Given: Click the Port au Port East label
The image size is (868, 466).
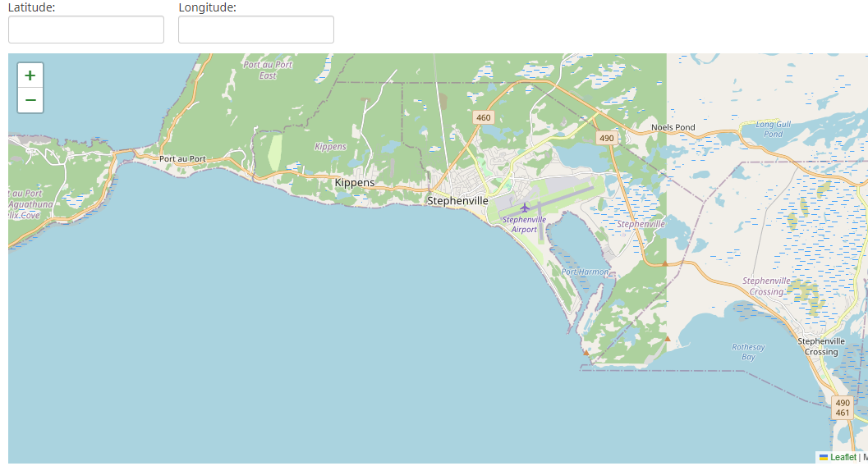Looking at the screenshot, I should [x=268, y=70].
